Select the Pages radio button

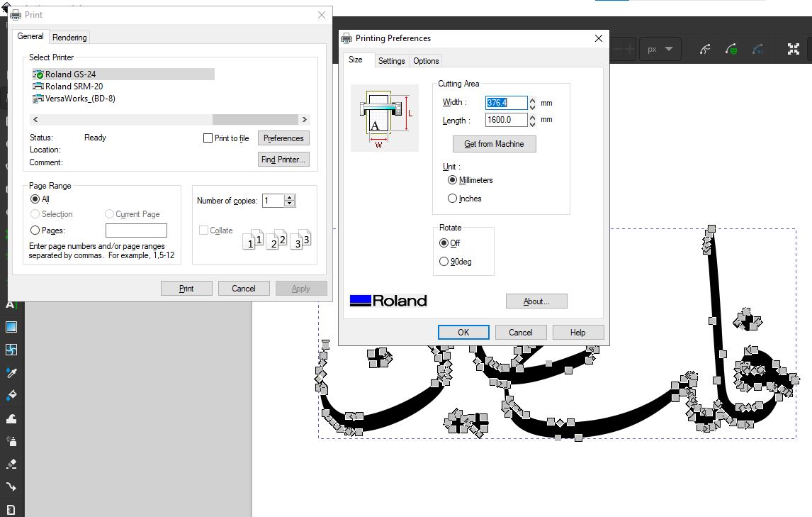pyautogui.click(x=35, y=230)
